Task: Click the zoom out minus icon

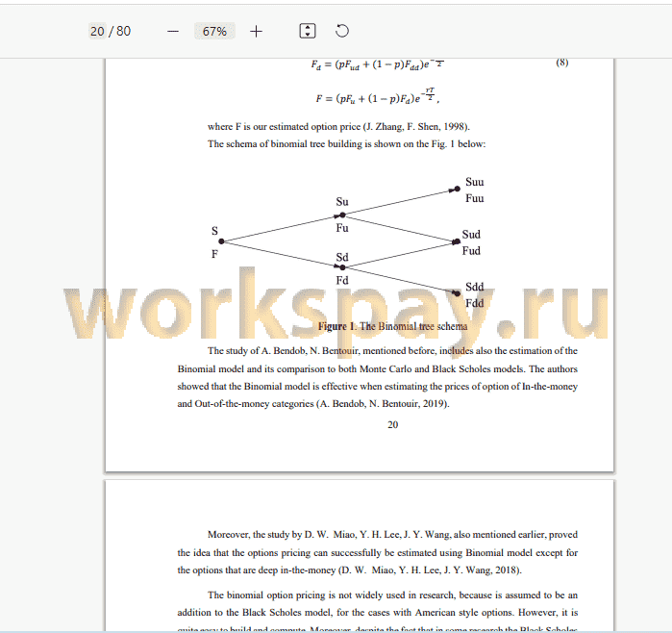Action: pyautogui.click(x=173, y=32)
